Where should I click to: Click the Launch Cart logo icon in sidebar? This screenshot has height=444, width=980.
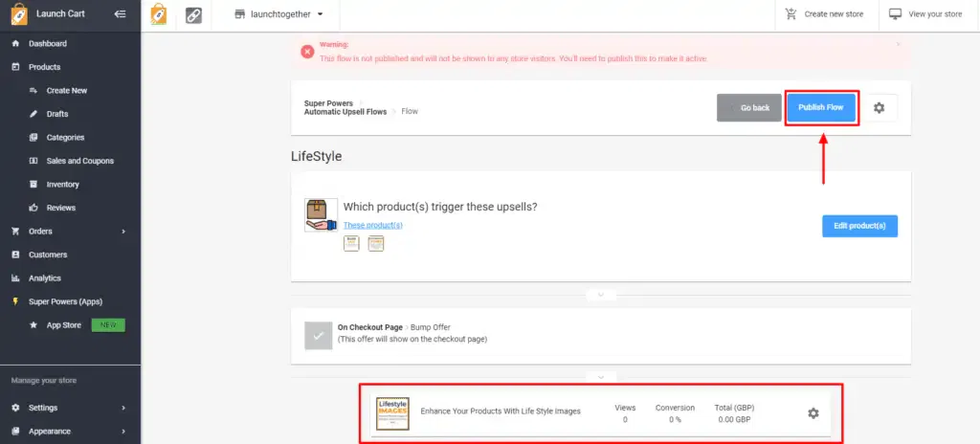[19, 13]
